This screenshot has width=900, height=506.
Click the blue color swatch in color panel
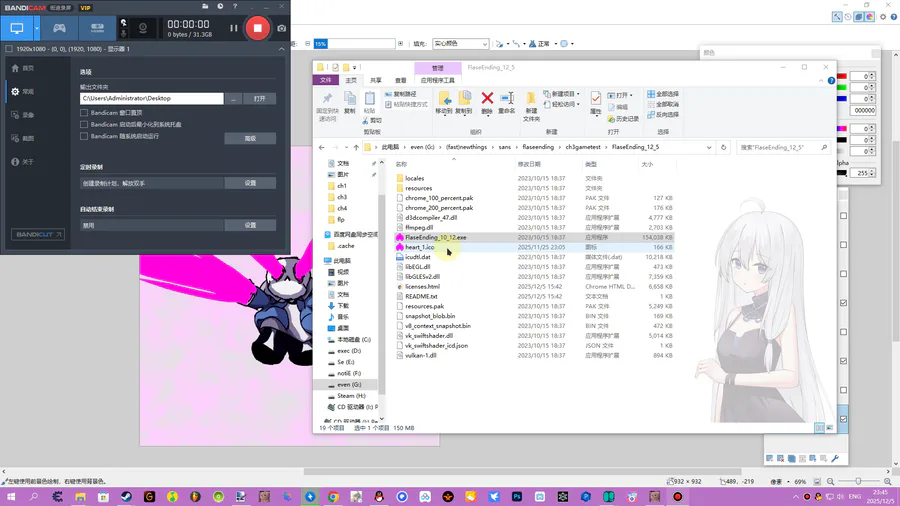841,99
